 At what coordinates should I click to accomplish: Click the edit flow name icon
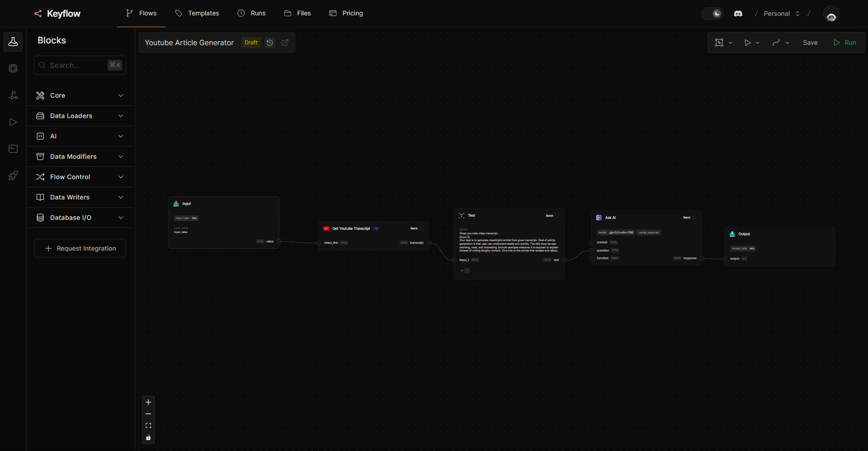285,43
